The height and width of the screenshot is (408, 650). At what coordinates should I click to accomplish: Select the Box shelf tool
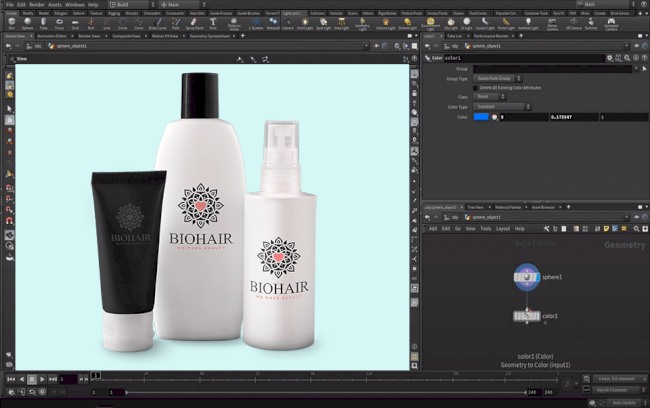(12, 24)
